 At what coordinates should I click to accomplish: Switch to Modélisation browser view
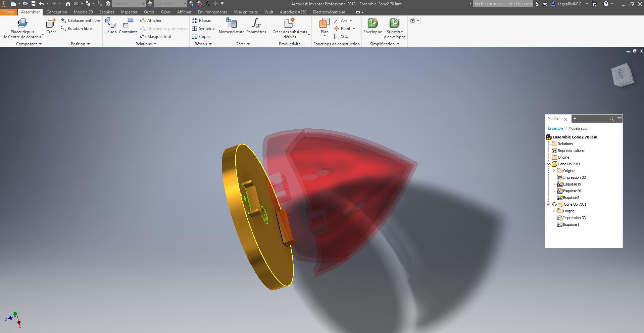point(578,128)
